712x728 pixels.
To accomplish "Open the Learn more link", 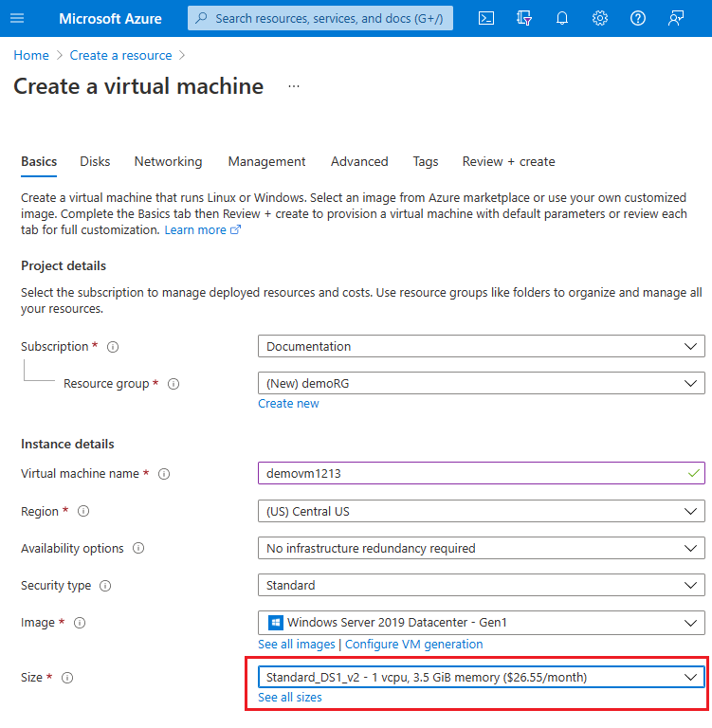I will pos(195,229).
